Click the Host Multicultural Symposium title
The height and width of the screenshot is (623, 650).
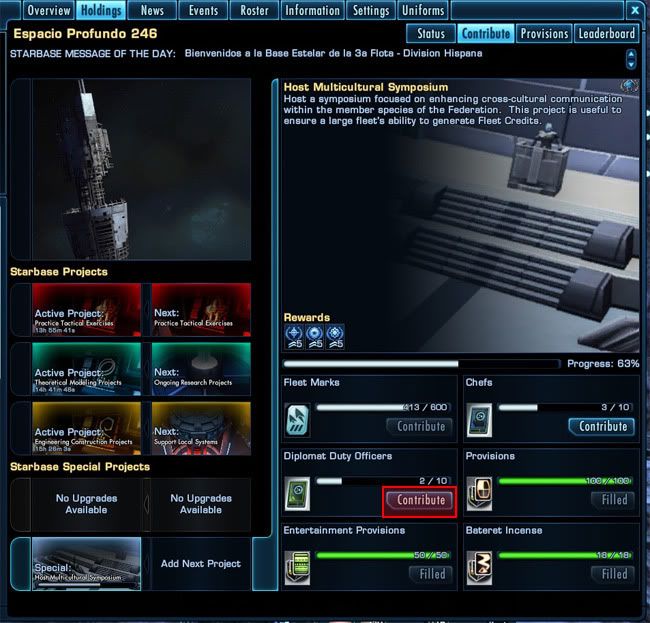366,87
